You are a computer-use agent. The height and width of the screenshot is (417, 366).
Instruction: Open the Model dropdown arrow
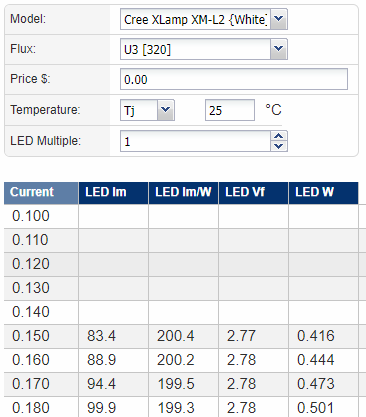(x=279, y=19)
